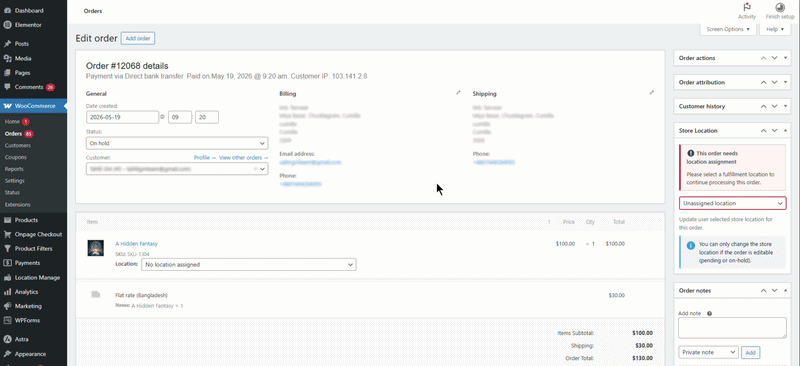
Task: Open the order Status dropdown
Action: pyautogui.click(x=177, y=143)
